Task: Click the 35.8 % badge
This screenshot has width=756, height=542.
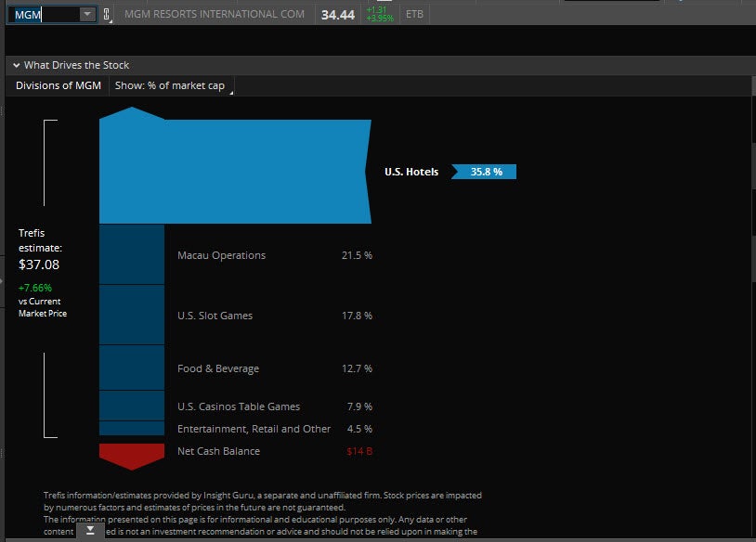Action: (x=484, y=172)
